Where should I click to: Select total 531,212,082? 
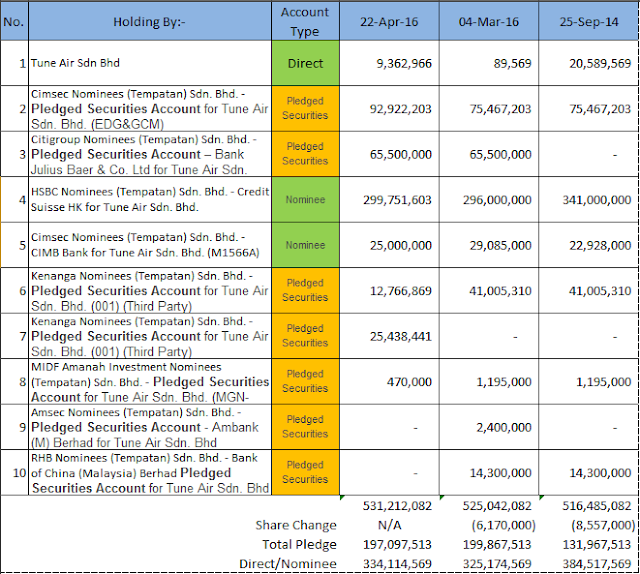pyautogui.click(x=397, y=506)
